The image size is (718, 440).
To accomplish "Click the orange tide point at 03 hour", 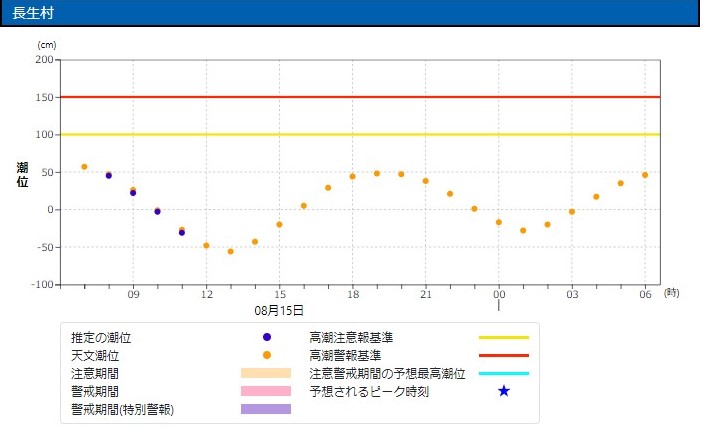I will coord(572,212).
